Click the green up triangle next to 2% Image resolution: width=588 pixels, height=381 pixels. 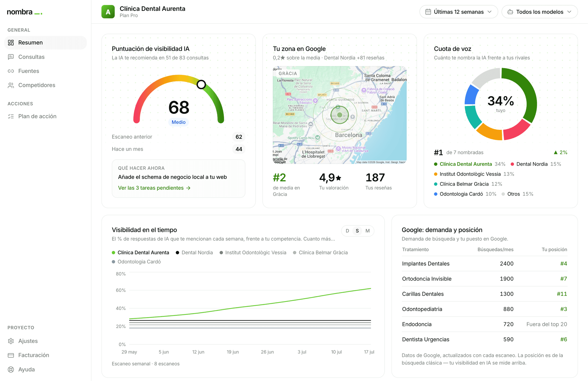(x=556, y=152)
